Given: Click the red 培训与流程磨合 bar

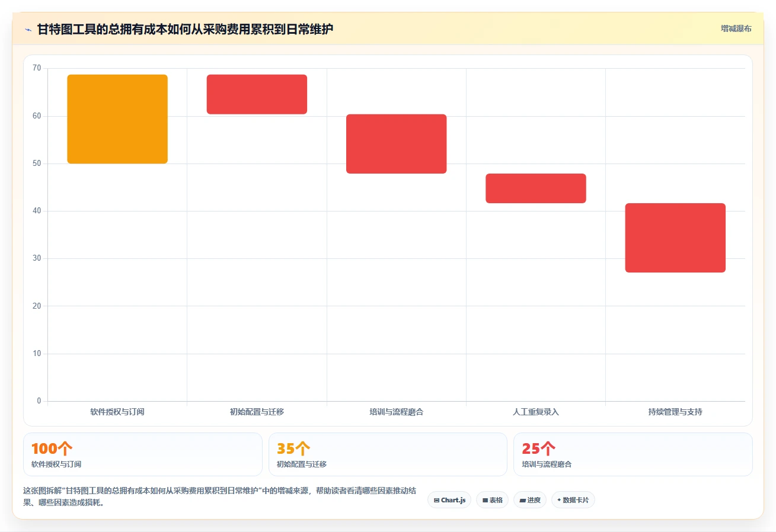Looking at the screenshot, I should (x=396, y=144).
